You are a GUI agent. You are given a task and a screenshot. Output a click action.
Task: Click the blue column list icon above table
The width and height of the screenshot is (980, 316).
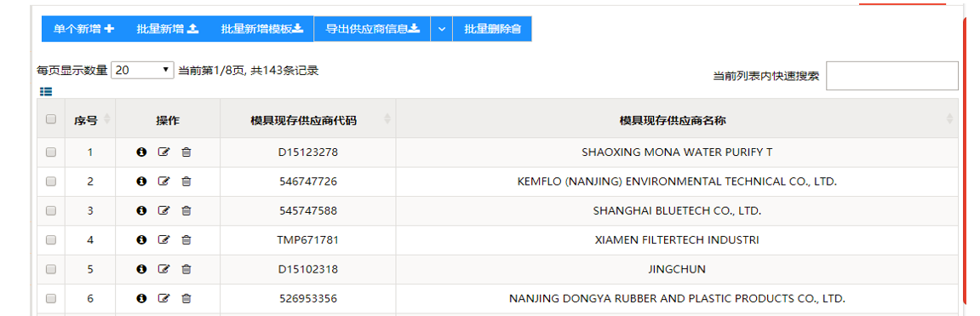(46, 91)
